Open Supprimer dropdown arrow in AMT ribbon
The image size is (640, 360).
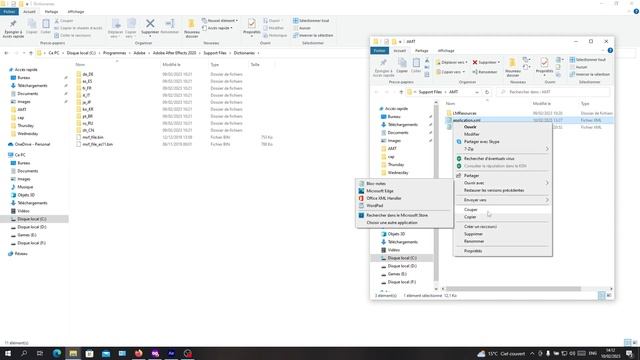point(499,62)
